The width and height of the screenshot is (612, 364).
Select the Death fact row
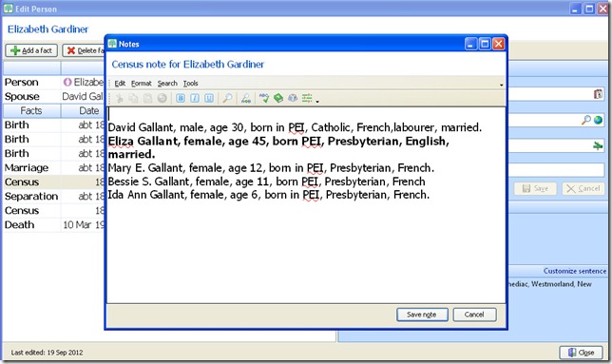tap(54, 224)
